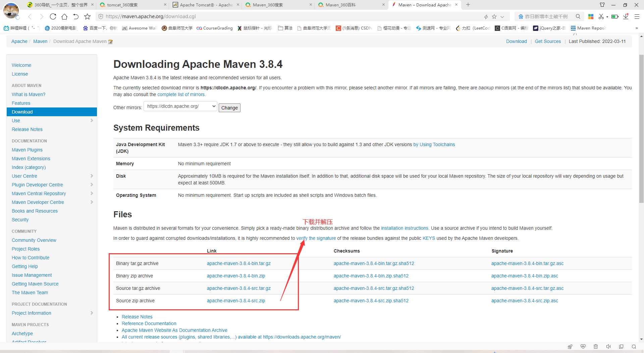This screenshot has width=644, height=353.
Task: Open the browser hamburger menu
Action: (637, 16)
